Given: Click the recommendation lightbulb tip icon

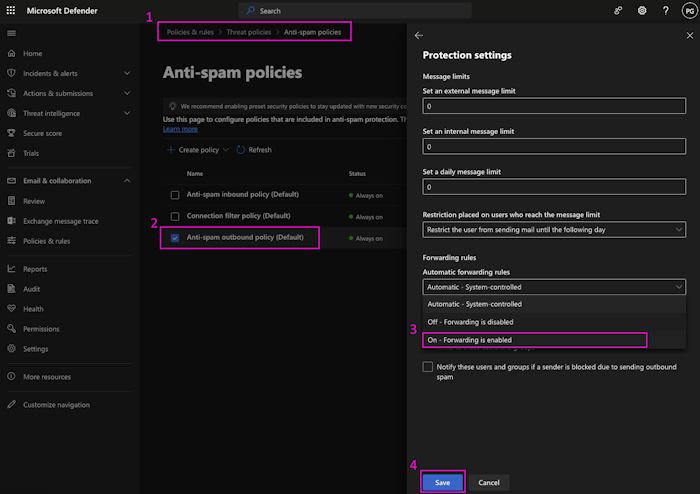Looking at the screenshot, I should click(172, 106).
